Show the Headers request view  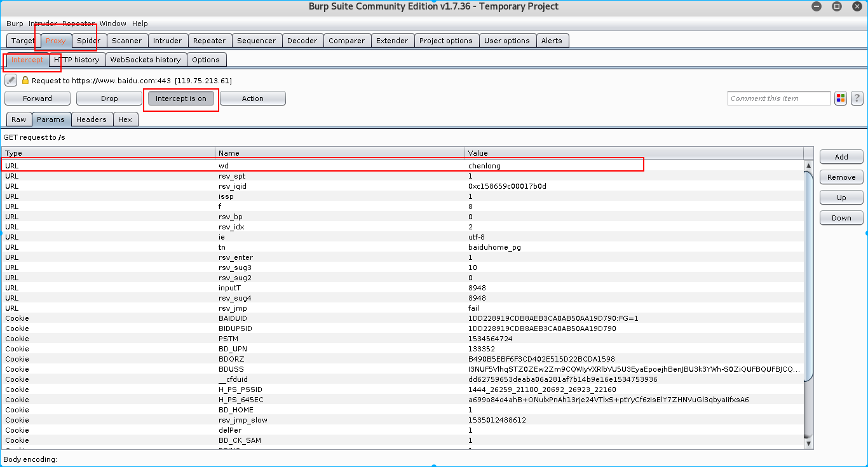pos(92,119)
